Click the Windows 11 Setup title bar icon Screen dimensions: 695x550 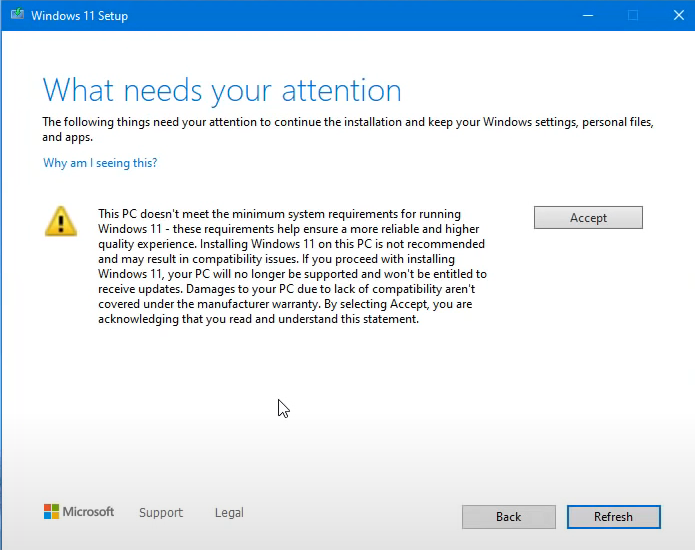click(x=17, y=15)
